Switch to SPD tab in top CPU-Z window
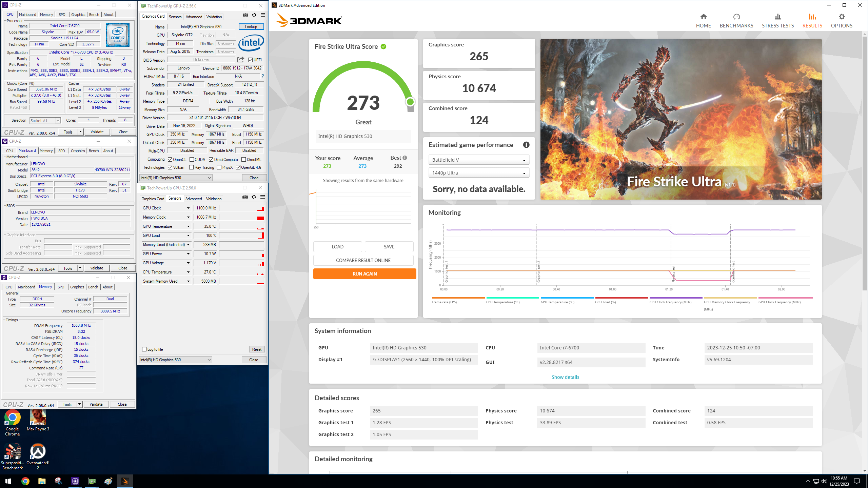The height and width of the screenshot is (488, 868). (x=62, y=15)
